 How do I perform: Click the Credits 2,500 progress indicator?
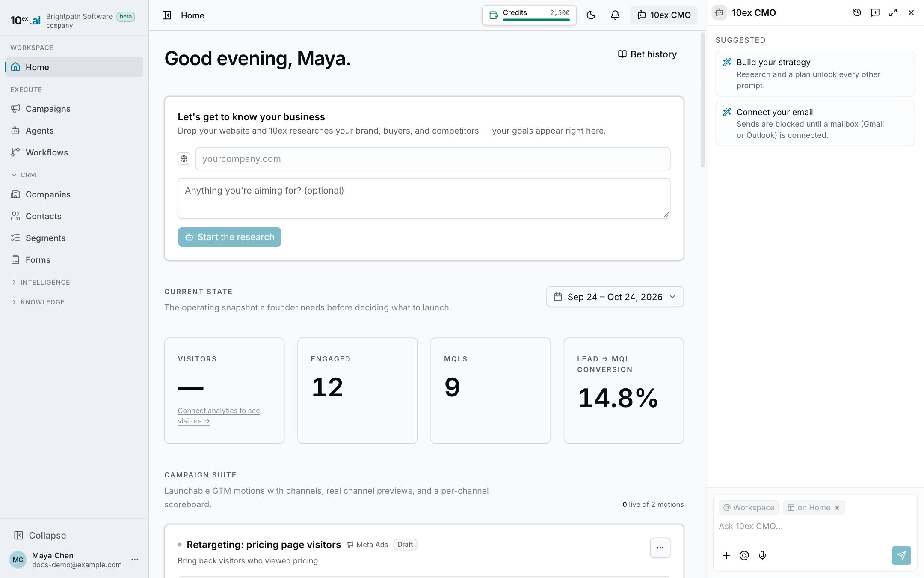tap(529, 15)
